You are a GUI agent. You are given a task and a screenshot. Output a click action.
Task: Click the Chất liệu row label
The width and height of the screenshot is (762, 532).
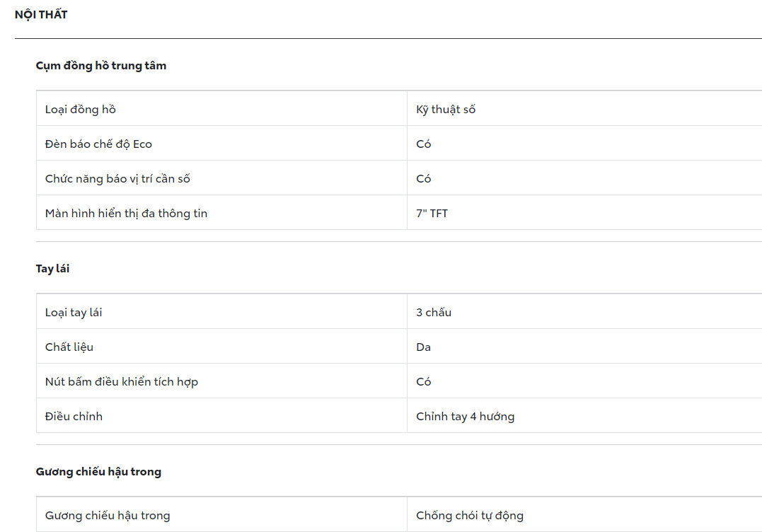coord(69,347)
